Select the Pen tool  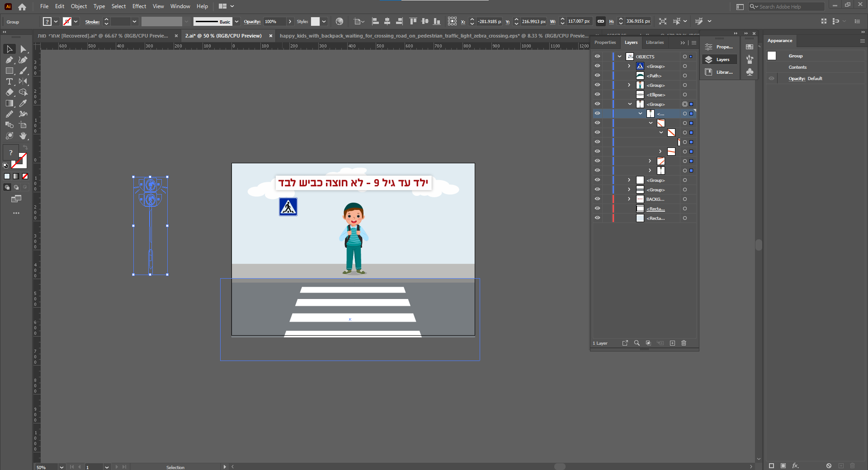coord(9,60)
